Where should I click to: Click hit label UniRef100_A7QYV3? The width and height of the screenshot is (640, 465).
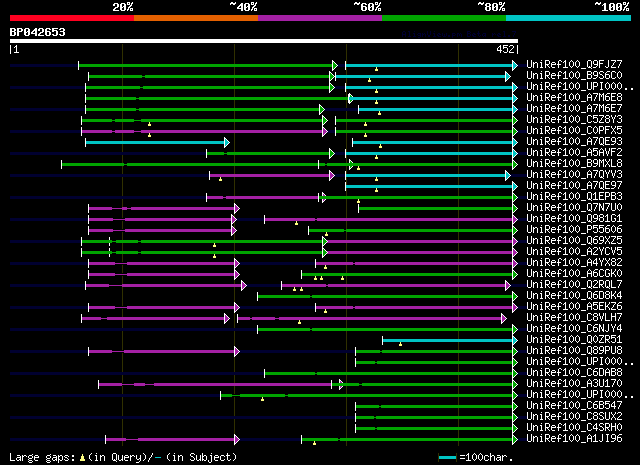coord(574,175)
